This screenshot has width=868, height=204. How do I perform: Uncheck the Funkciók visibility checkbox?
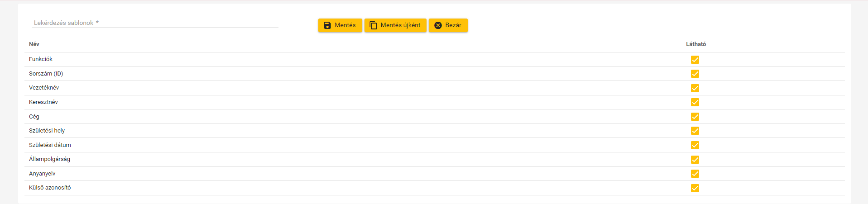point(695,60)
